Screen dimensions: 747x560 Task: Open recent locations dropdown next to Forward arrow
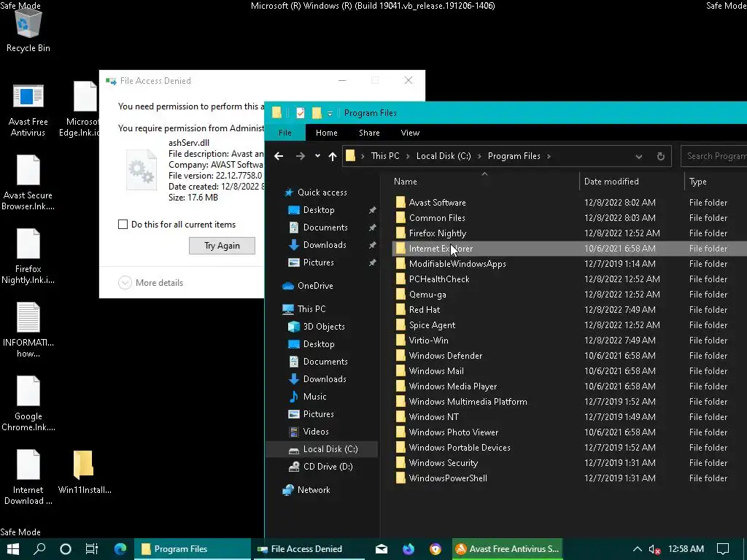click(317, 156)
